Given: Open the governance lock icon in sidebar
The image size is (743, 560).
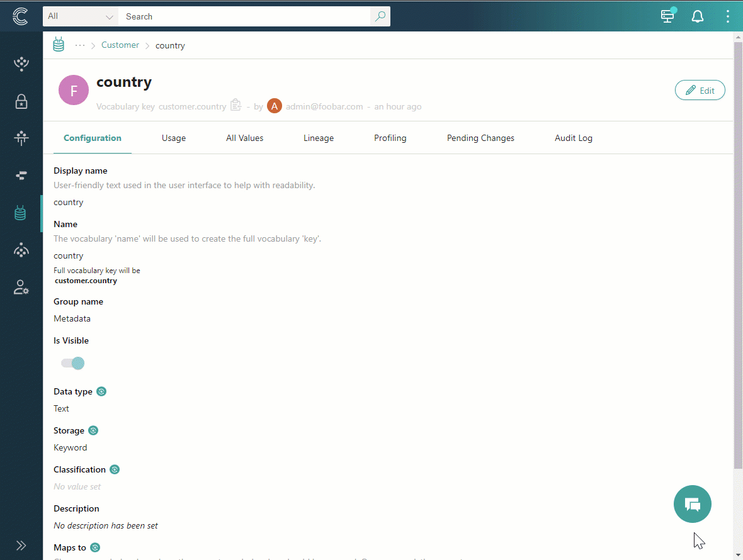Looking at the screenshot, I should coord(21,101).
